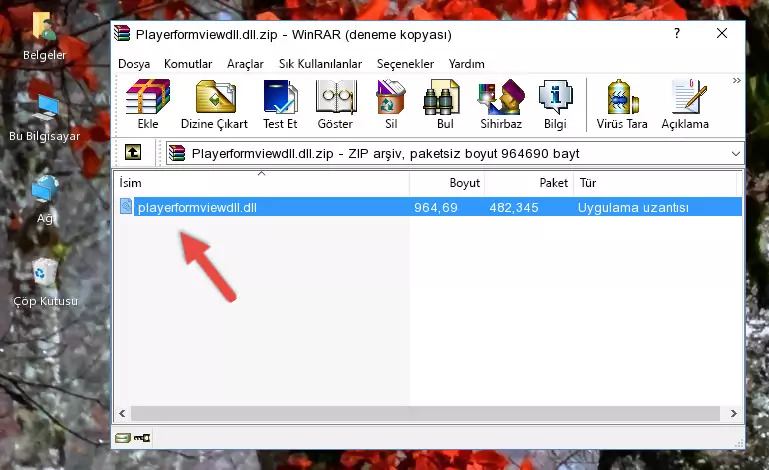Screen dimensions: 769x470
Task: Click the archive icon in the address bar
Action: 177,154
